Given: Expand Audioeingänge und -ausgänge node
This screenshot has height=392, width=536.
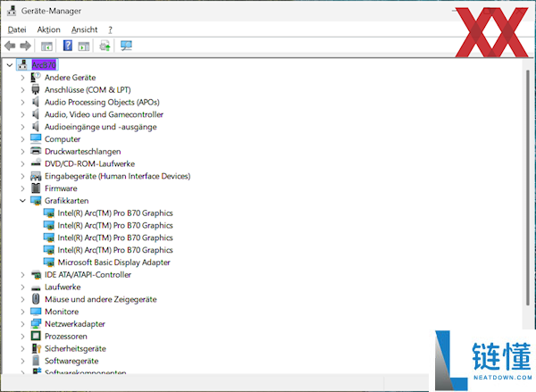Looking at the screenshot, I should pyautogui.click(x=22, y=127).
